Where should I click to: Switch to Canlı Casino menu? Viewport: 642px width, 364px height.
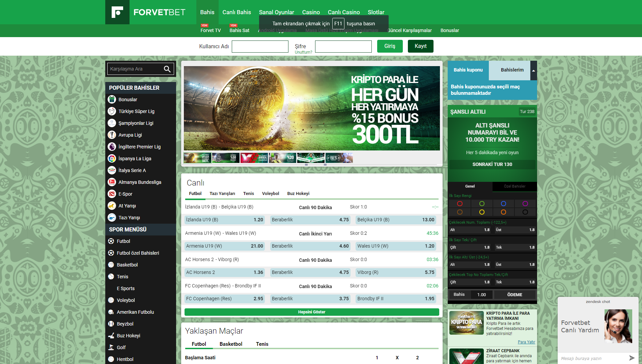tap(343, 12)
